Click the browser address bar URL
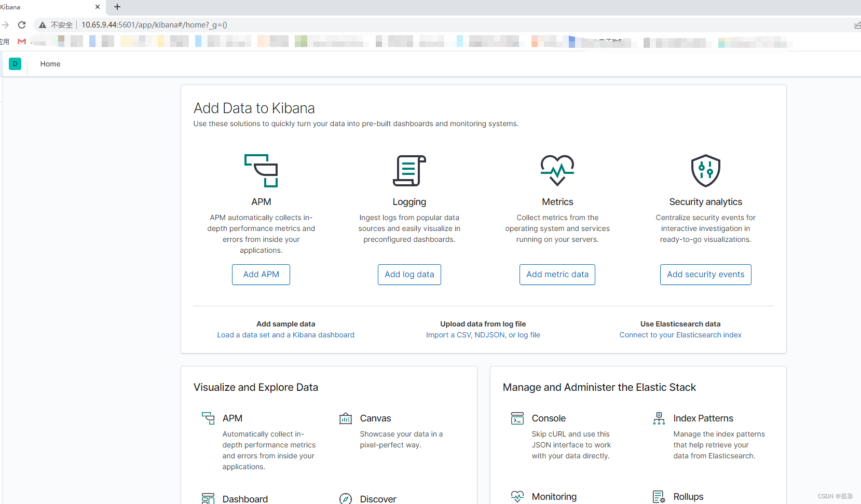Viewport: 861px width, 504px height. [x=154, y=25]
